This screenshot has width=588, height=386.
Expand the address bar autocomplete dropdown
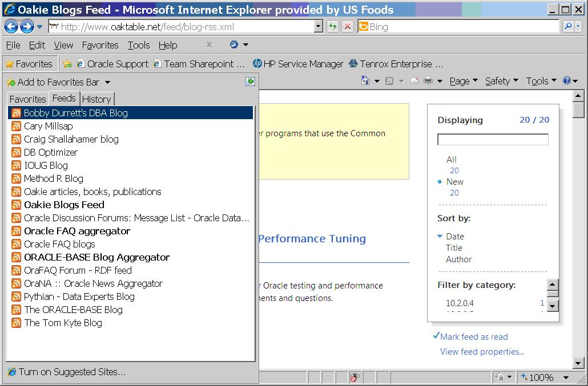point(319,27)
